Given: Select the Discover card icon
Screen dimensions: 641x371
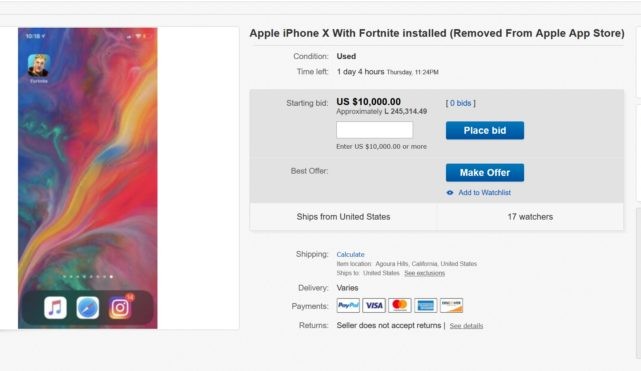Looking at the screenshot, I should click(451, 305).
